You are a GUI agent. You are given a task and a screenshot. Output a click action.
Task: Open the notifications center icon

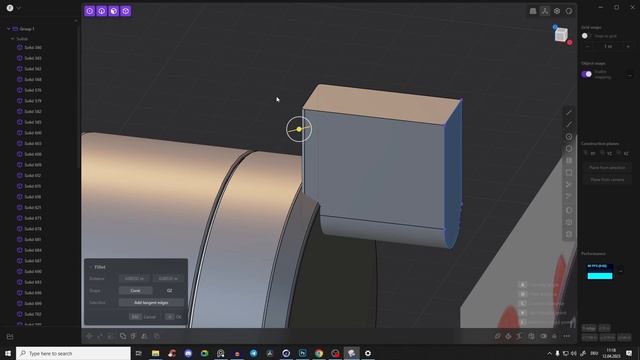pyautogui.click(x=629, y=353)
